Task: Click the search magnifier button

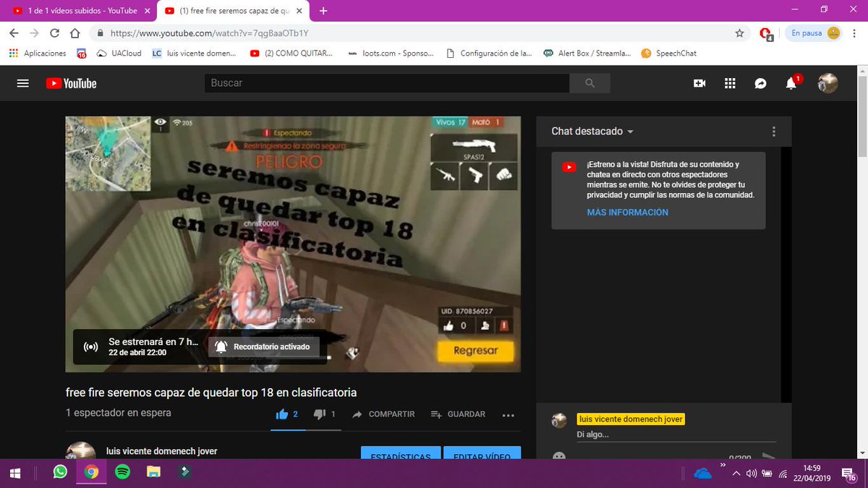Action: (x=590, y=83)
